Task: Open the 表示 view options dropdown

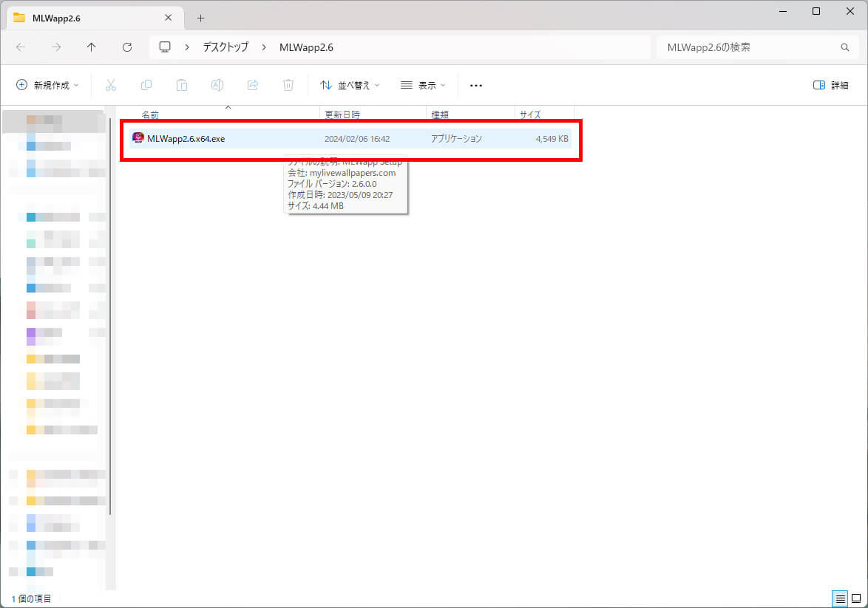Action: click(423, 85)
